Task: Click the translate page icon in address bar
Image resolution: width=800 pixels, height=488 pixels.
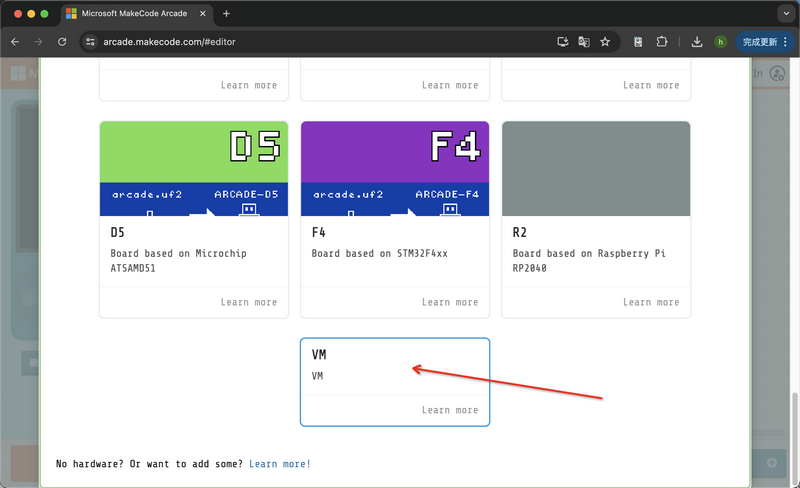Action: (x=584, y=42)
